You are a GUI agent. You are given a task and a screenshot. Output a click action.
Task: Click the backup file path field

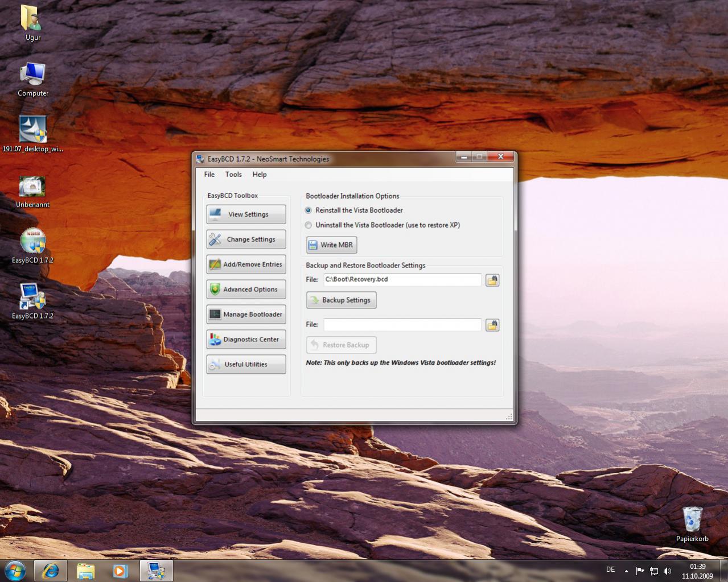tap(402, 279)
